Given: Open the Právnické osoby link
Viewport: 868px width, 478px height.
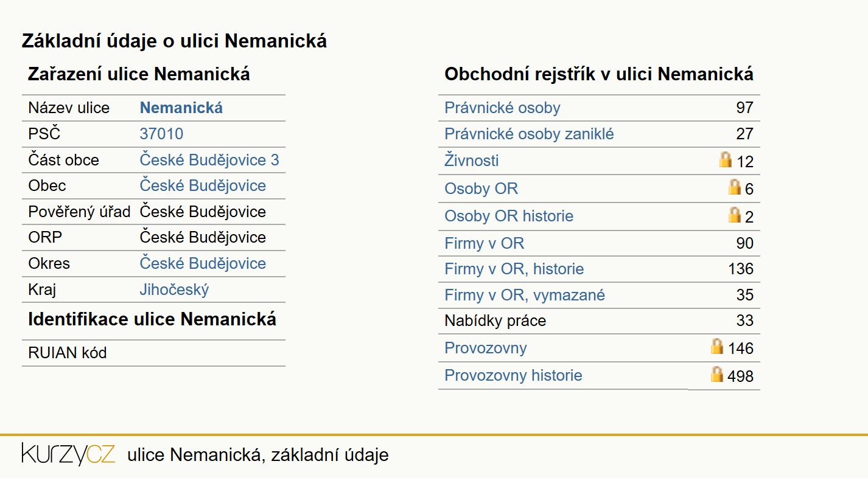Looking at the screenshot, I should [502, 108].
